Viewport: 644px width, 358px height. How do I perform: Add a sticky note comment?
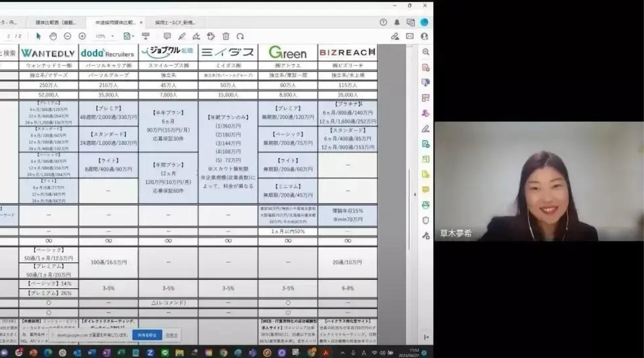click(167, 36)
